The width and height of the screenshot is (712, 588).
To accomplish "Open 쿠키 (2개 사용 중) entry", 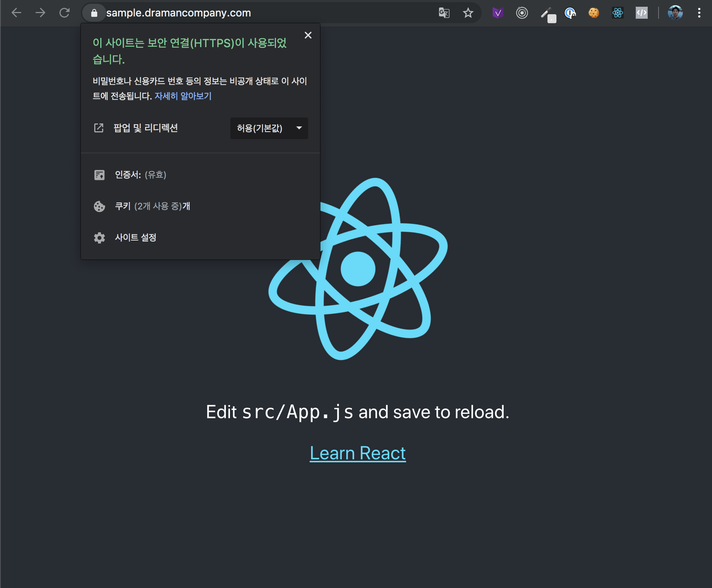I will pos(200,206).
